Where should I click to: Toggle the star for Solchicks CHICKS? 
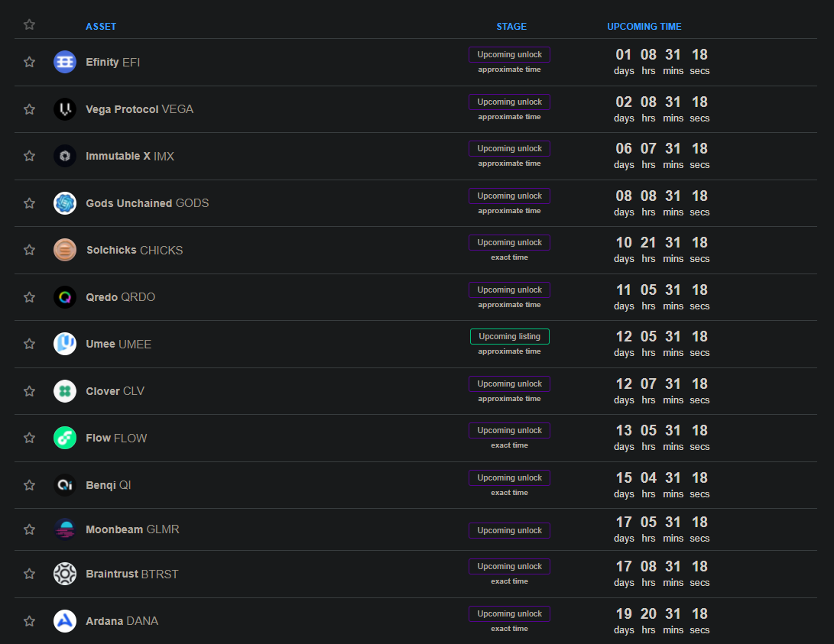(x=29, y=251)
